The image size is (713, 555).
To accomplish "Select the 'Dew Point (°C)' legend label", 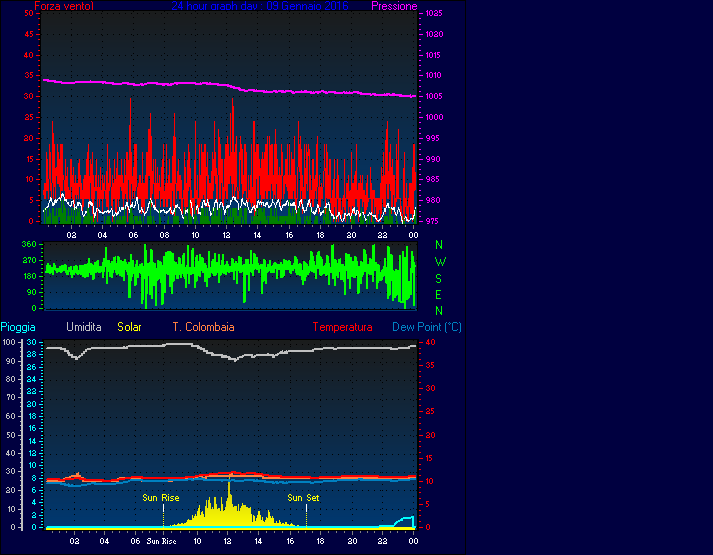I will pos(427,327).
